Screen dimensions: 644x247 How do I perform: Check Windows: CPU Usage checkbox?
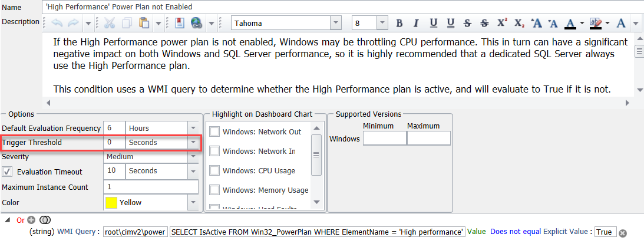[215, 170]
